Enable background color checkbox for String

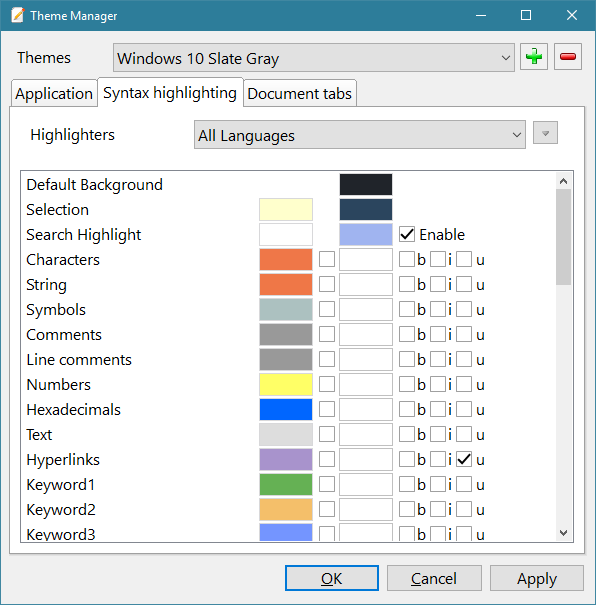tap(327, 284)
